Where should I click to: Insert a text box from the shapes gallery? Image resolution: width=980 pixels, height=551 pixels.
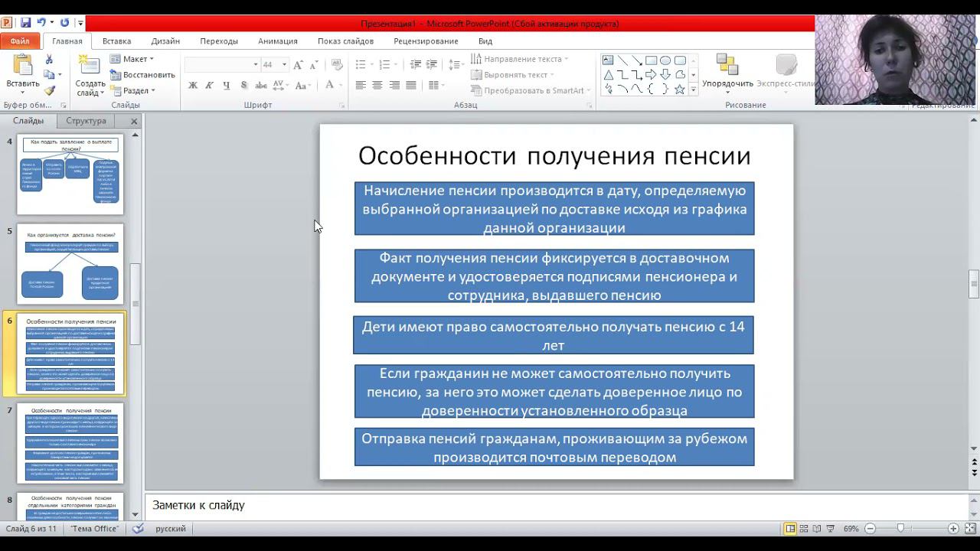608,60
